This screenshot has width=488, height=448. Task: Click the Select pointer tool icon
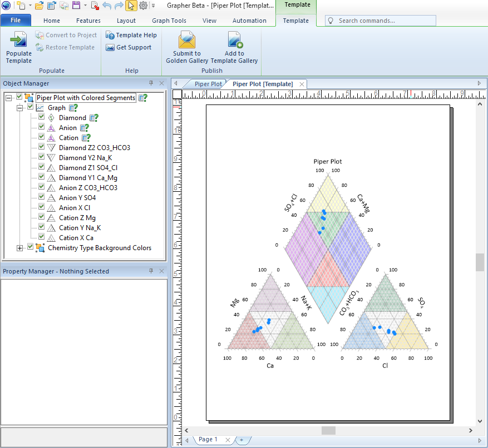point(131,6)
